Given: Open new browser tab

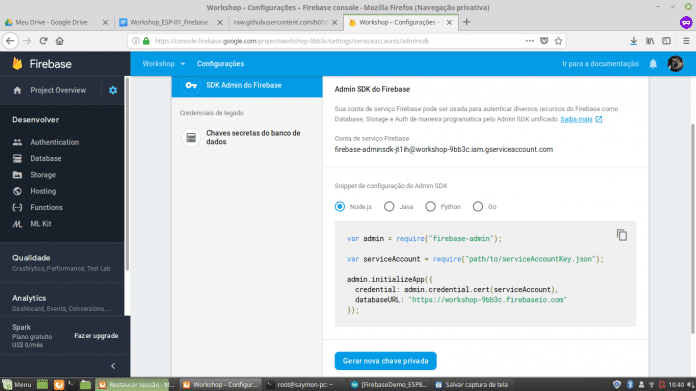Looking at the screenshot, I should (x=467, y=22).
